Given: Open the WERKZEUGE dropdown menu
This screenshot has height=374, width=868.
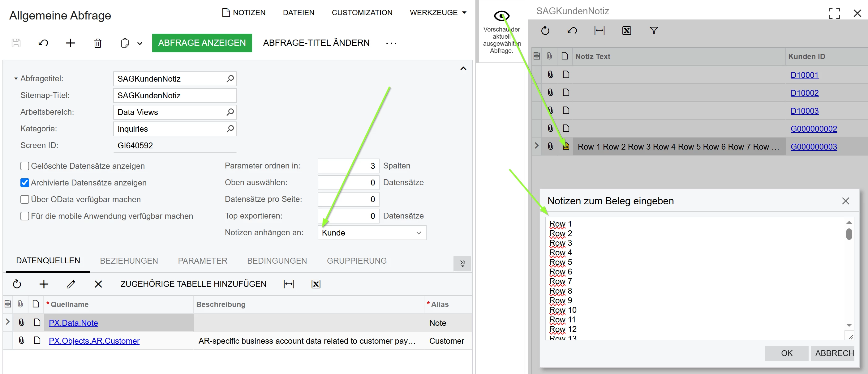Looking at the screenshot, I should click(x=438, y=12).
